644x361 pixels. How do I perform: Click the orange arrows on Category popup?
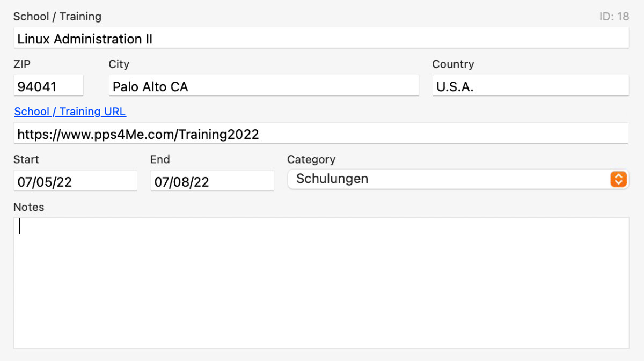(618, 179)
